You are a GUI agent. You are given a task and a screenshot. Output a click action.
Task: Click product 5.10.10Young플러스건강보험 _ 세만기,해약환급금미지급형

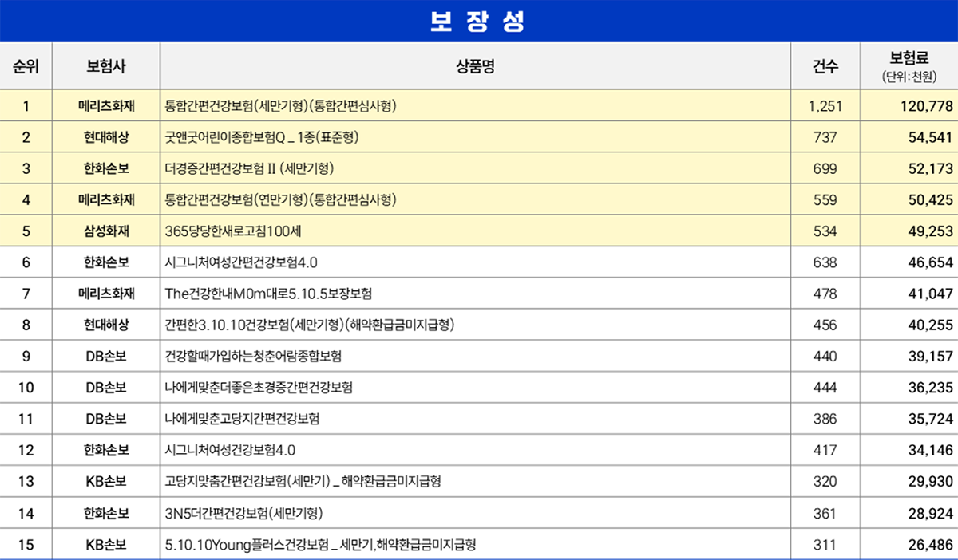coord(320,545)
